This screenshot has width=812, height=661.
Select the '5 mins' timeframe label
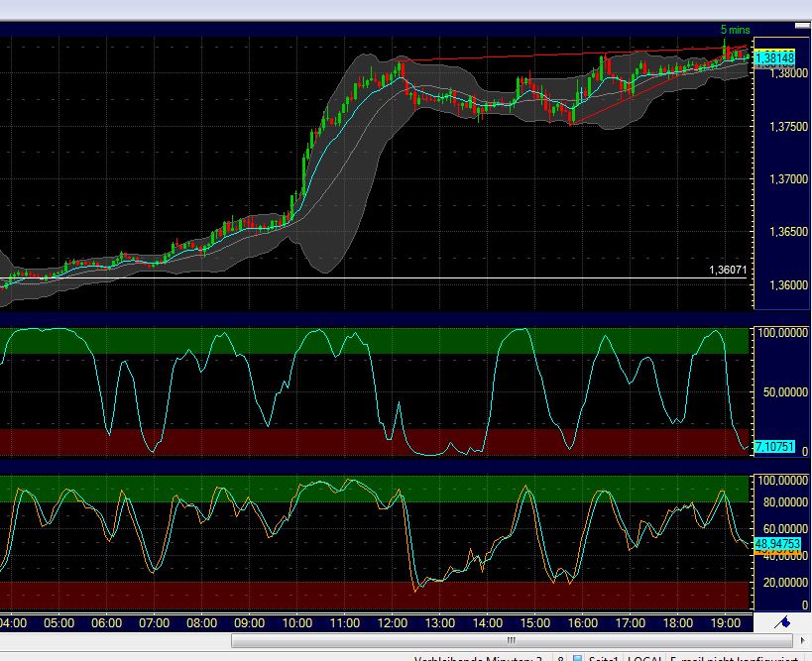pos(735,30)
